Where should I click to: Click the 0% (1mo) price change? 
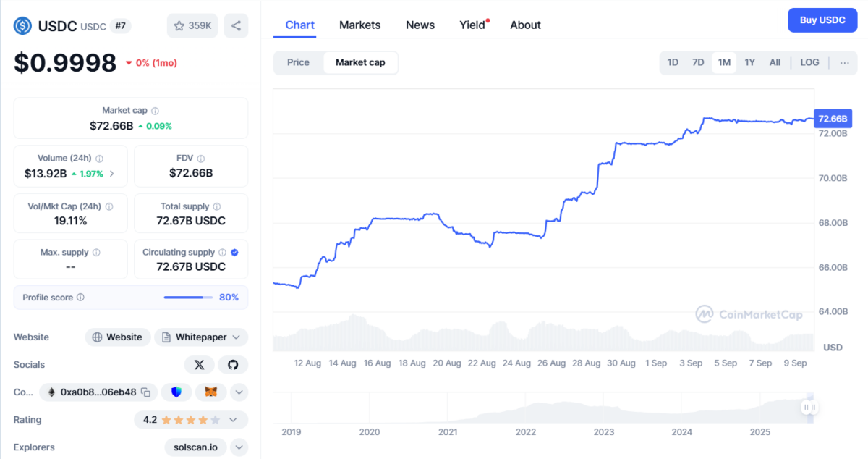click(151, 63)
